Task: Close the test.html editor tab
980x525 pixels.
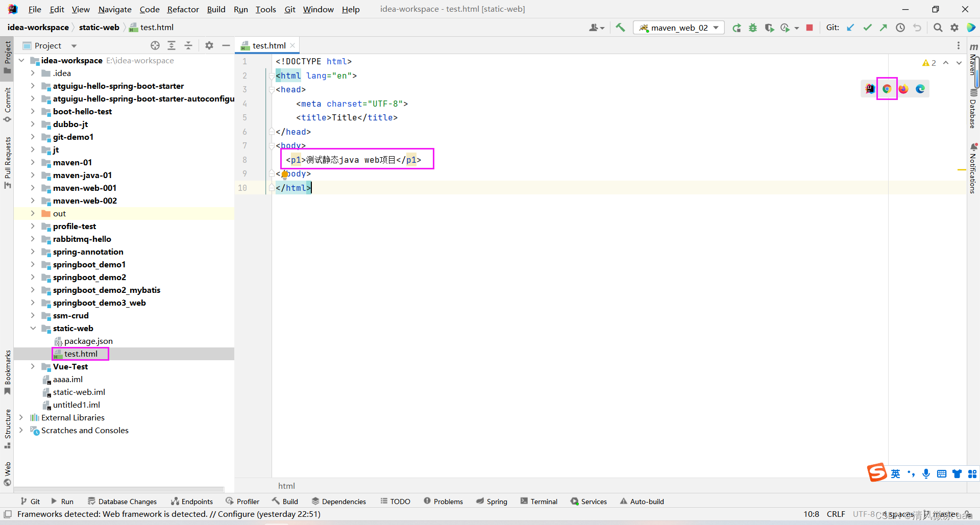Action: 292,45
